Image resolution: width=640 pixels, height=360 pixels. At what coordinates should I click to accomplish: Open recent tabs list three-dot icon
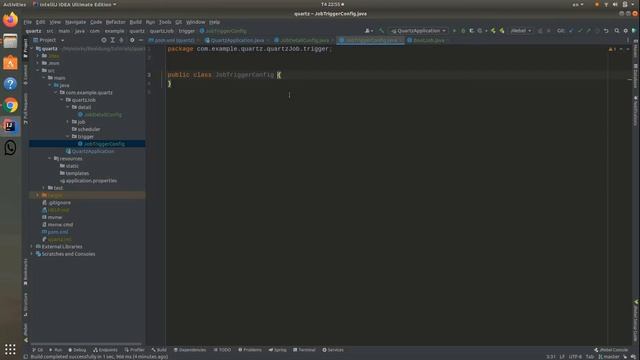pyautogui.click(x=628, y=40)
